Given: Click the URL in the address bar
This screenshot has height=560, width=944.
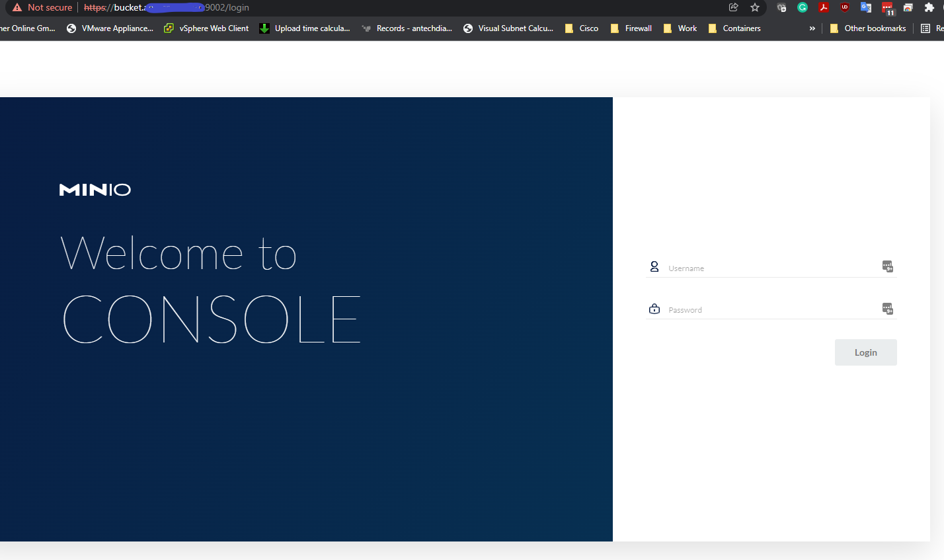Looking at the screenshot, I should 167,7.
